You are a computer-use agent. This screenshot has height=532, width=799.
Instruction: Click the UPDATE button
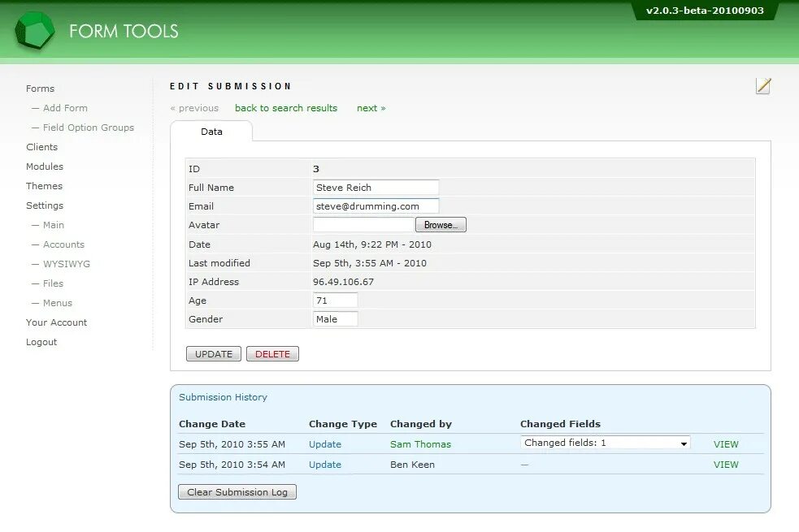(214, 354)
